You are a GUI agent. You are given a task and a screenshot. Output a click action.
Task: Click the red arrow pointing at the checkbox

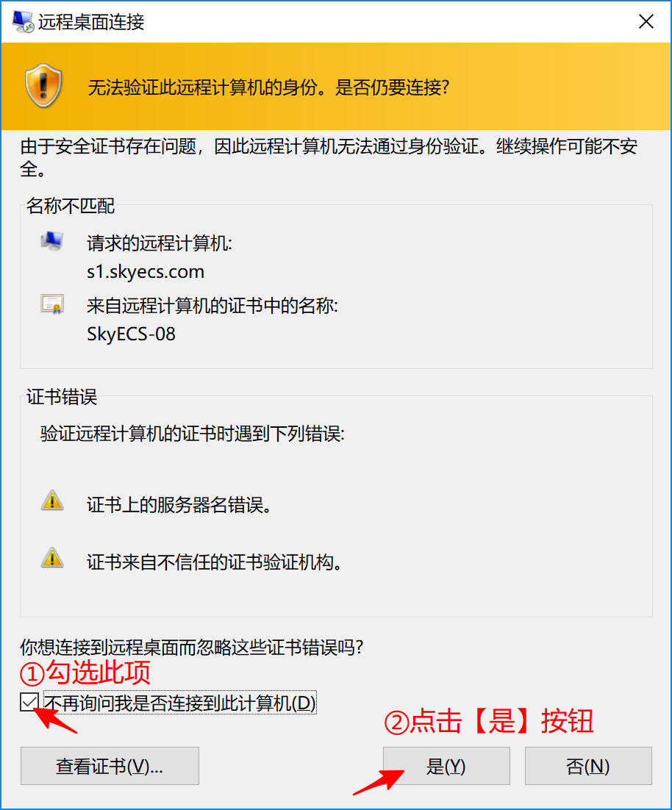54,719
